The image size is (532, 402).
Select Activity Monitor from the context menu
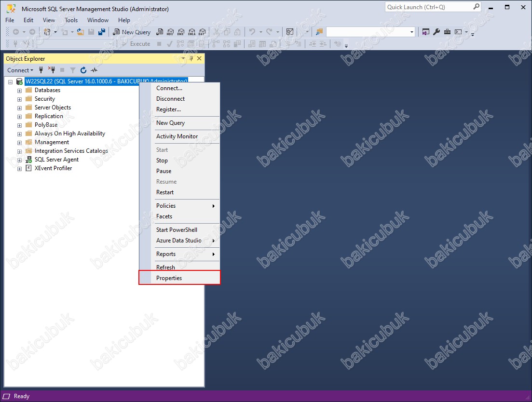pos(179,136)
